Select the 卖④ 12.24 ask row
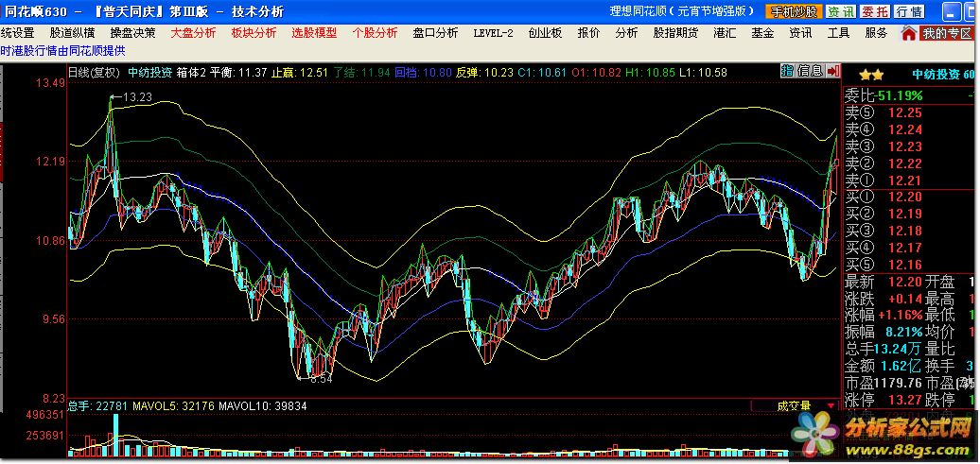Screen dimensions: 980x464 [x=910, y=129]
